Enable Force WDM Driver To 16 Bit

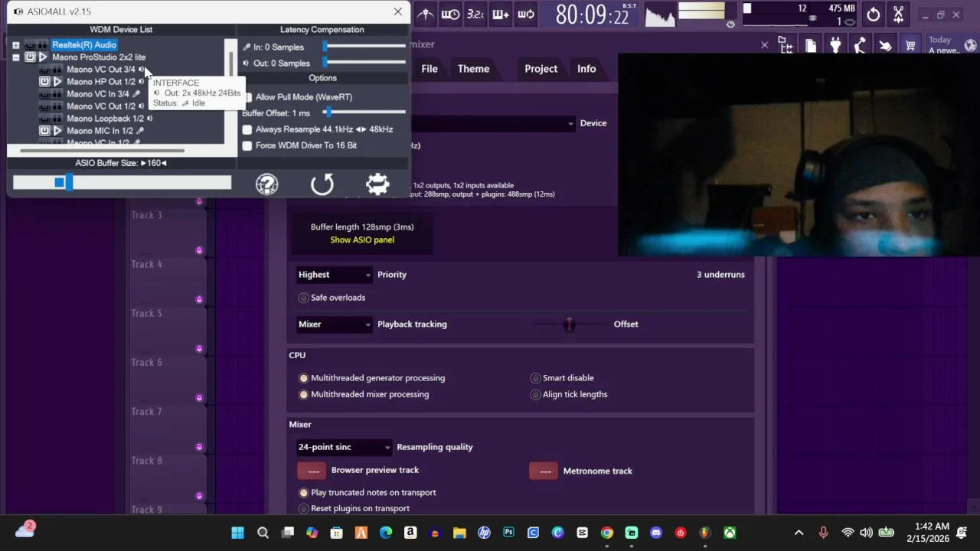pos(247,145)
